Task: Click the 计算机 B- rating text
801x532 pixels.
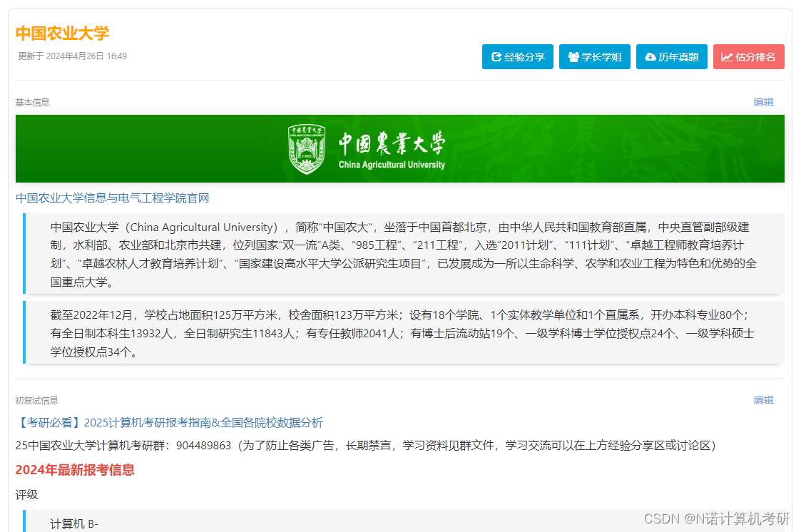Action: tap(74, 524)
